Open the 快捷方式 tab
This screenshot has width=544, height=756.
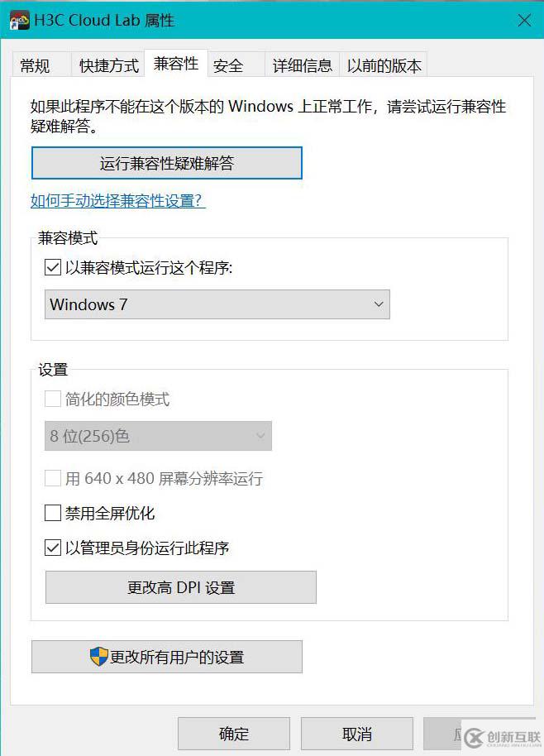107,65
